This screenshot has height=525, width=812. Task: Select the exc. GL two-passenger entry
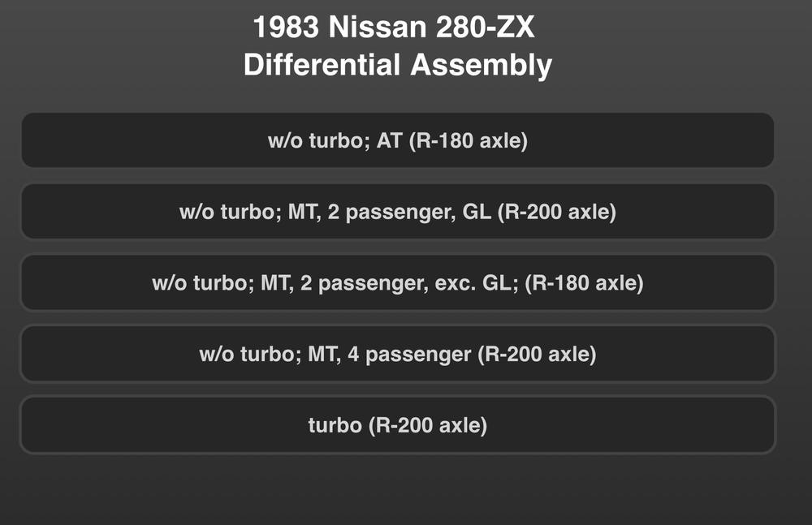[398, 282]
